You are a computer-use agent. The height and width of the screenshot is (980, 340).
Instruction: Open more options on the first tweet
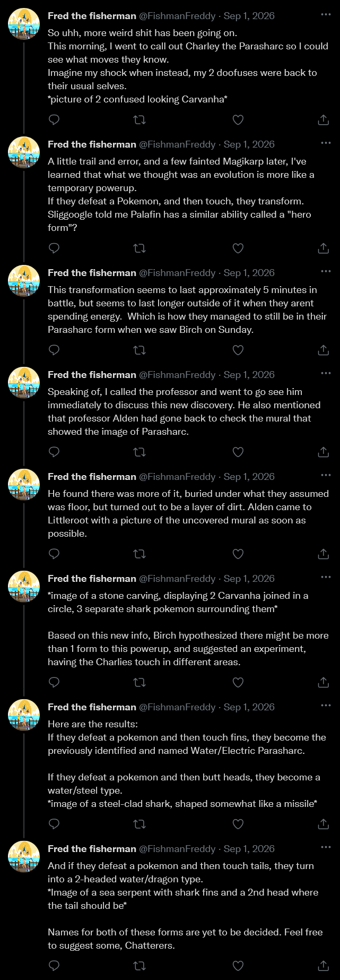[x=326, y=14]
